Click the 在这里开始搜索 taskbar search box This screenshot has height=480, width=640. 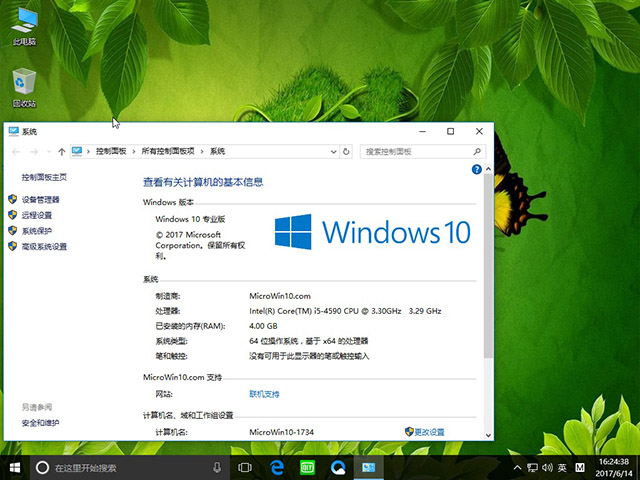pos(129,468)
